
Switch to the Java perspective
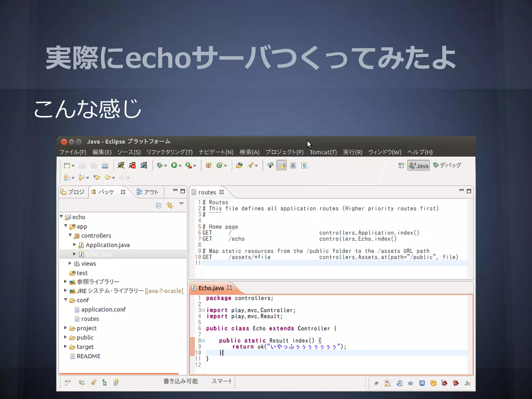coord(418,165)
